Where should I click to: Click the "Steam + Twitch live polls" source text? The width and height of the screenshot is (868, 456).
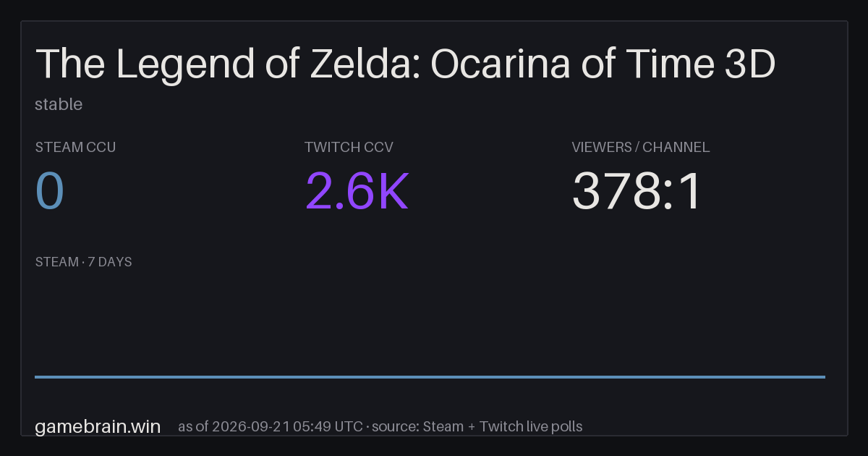click(503, 426)
